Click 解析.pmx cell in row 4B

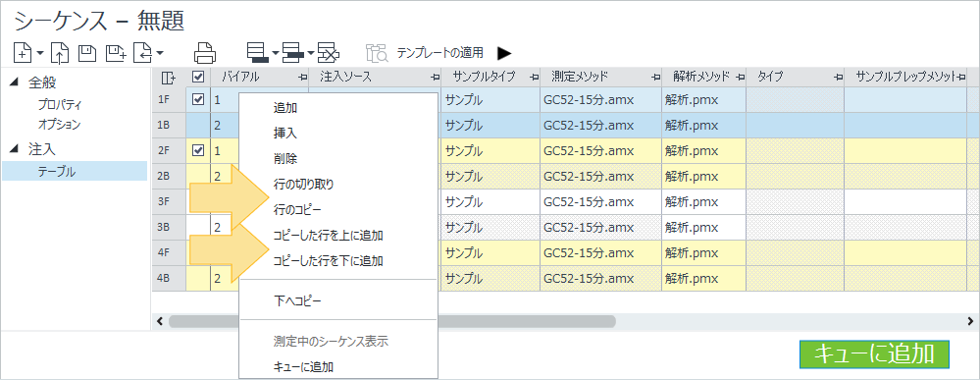(x=703, y=278)
